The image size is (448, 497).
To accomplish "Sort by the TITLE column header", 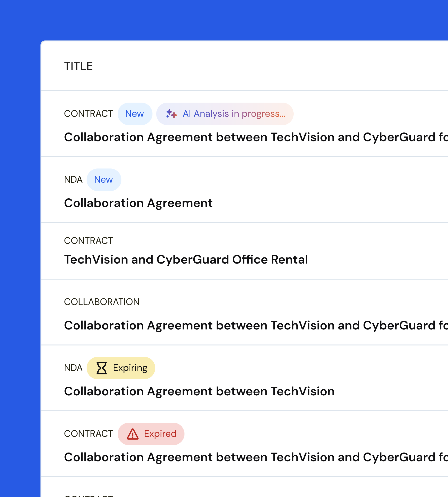I will point(78,66).
